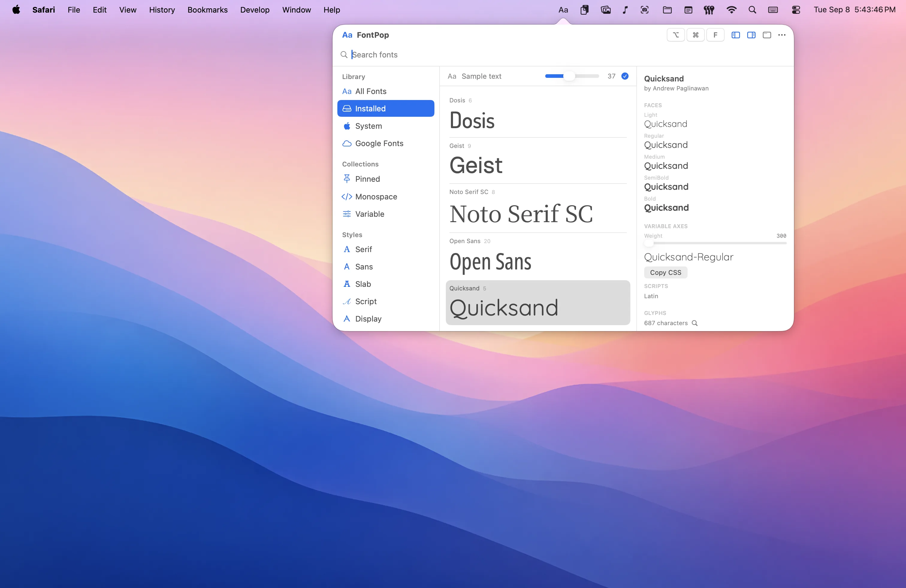Image resolution: width=906 pixels, height=588 pixels.
Task: Open Spotlight search in the menu bar
Action: coord(752,10)
